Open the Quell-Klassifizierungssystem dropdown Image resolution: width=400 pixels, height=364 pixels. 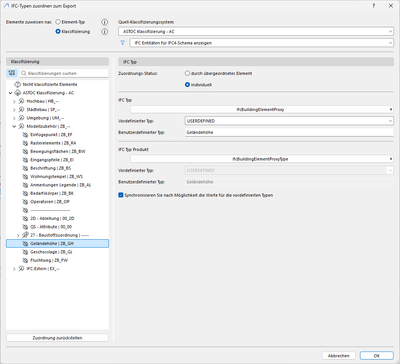coord(256,31)
